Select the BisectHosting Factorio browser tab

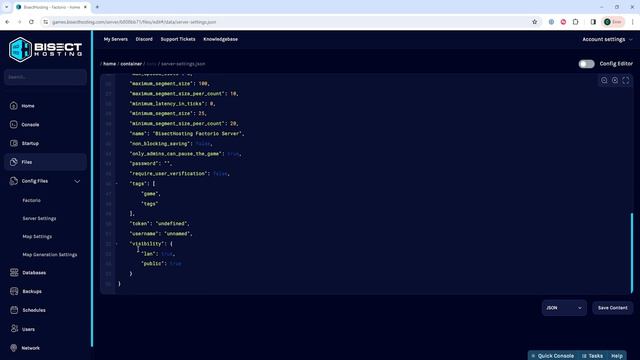click(51, 7)
